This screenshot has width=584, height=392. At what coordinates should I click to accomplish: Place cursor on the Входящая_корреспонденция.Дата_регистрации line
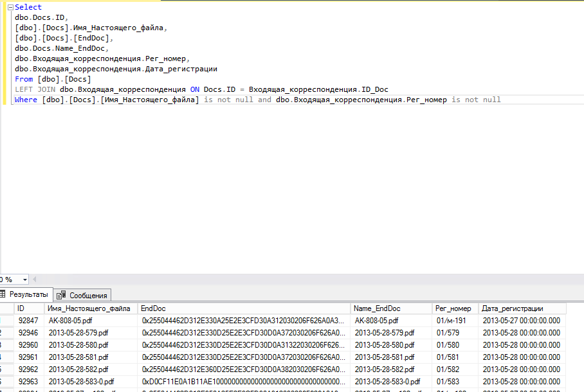point(116,69)
